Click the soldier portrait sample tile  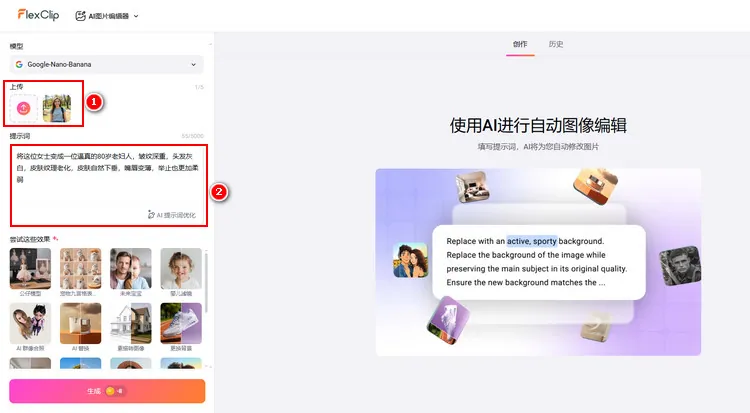(680, 266)
